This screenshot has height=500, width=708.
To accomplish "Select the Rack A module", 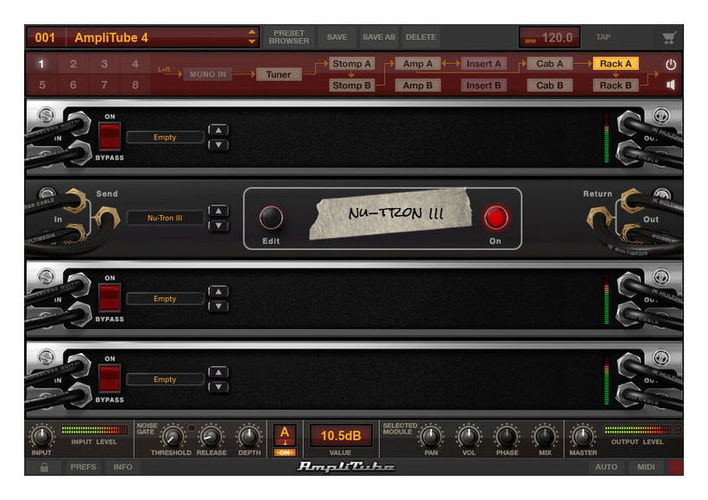I will pos(615,64).
